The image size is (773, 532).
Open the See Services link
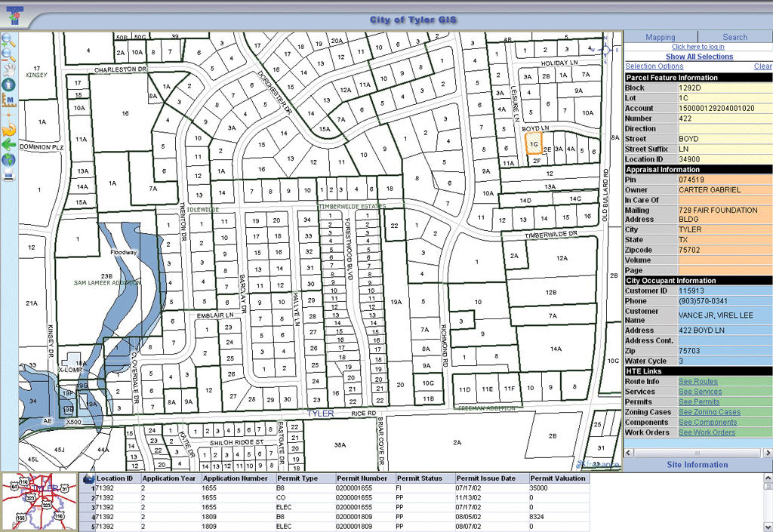coord(700,392)
